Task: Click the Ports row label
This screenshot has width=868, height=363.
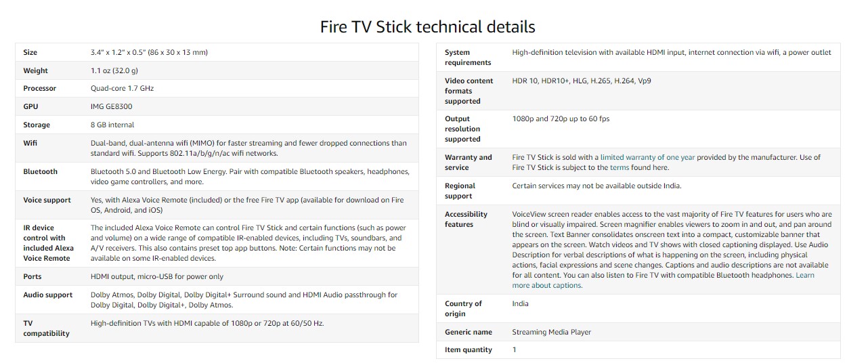Action: click(x=32, y=276)
